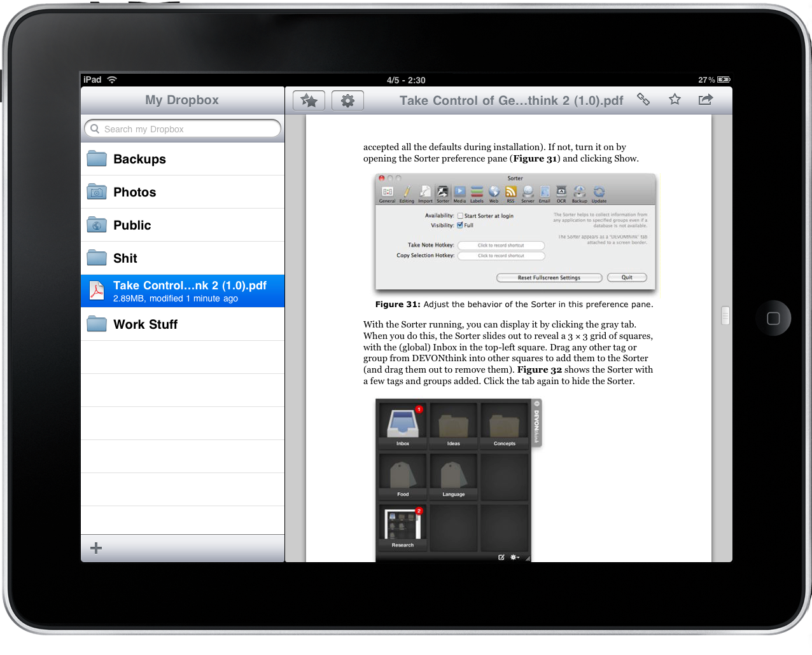
Task: Click the Sorter take-note pencil icon
Action: pyautogui.click(x=501, y=557)
